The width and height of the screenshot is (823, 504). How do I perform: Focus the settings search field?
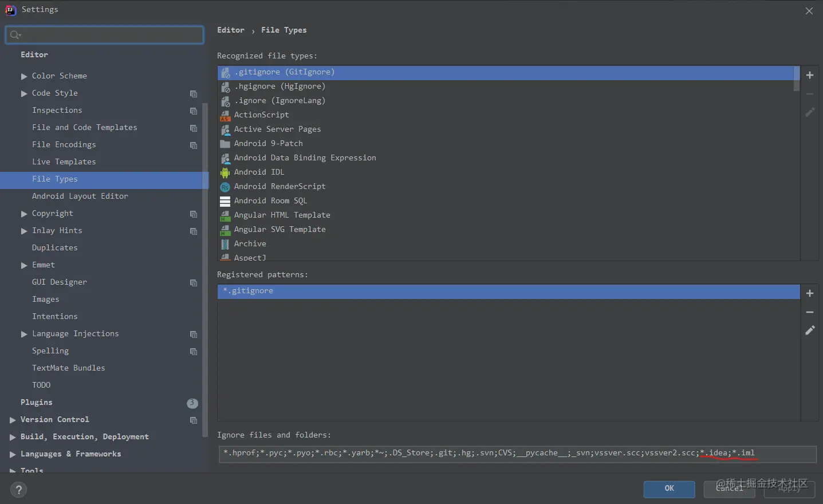pos(104,35)
